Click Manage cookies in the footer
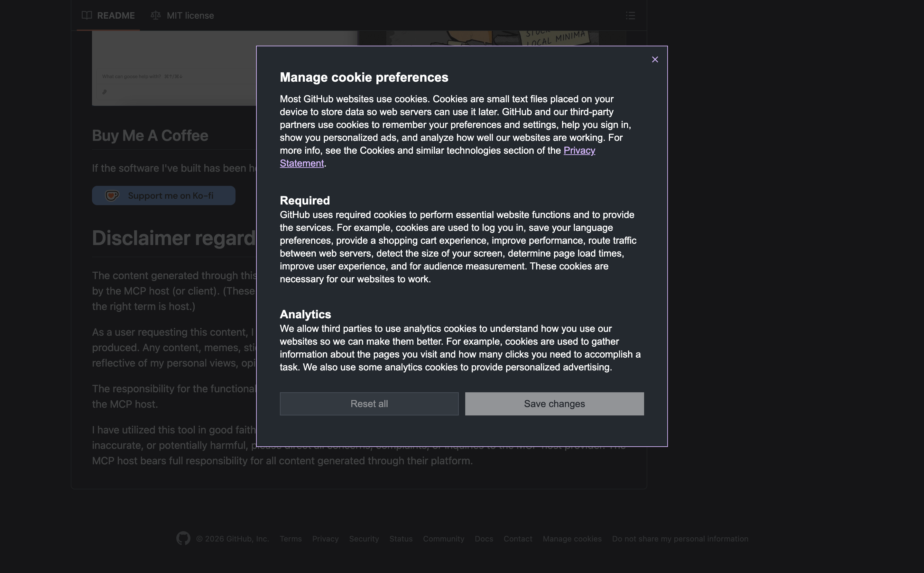Screen dimensions: 924x573 click(x=572, y=539)
